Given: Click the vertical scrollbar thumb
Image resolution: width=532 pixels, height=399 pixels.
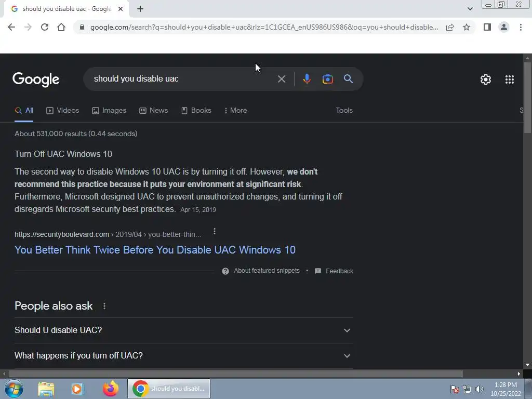Looking at the screenshot, I should (x=527, y=98).
